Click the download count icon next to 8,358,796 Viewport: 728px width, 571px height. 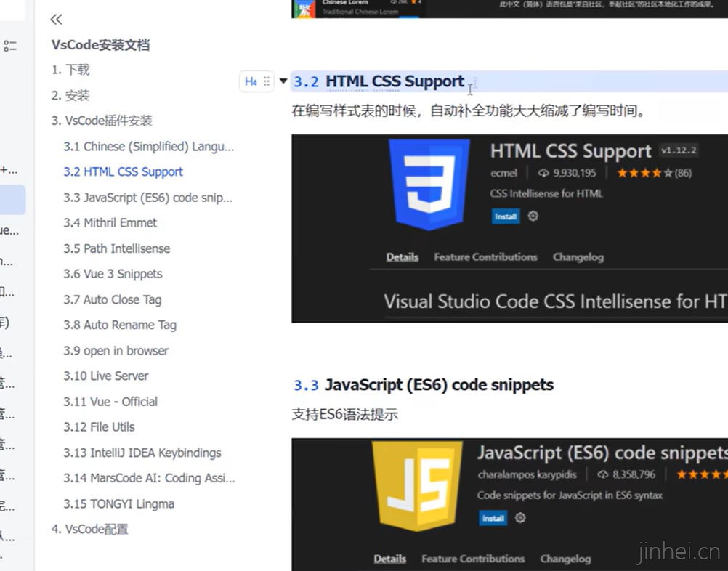602,474
